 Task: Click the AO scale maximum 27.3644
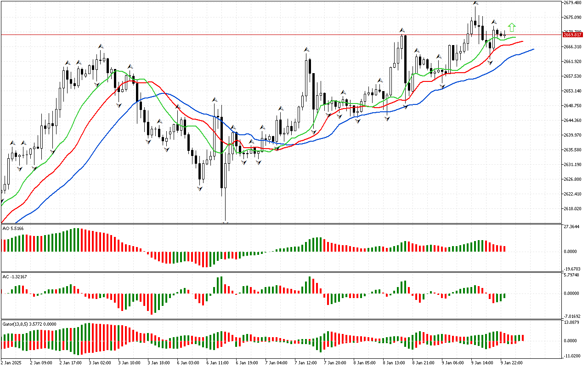[571, 227]
